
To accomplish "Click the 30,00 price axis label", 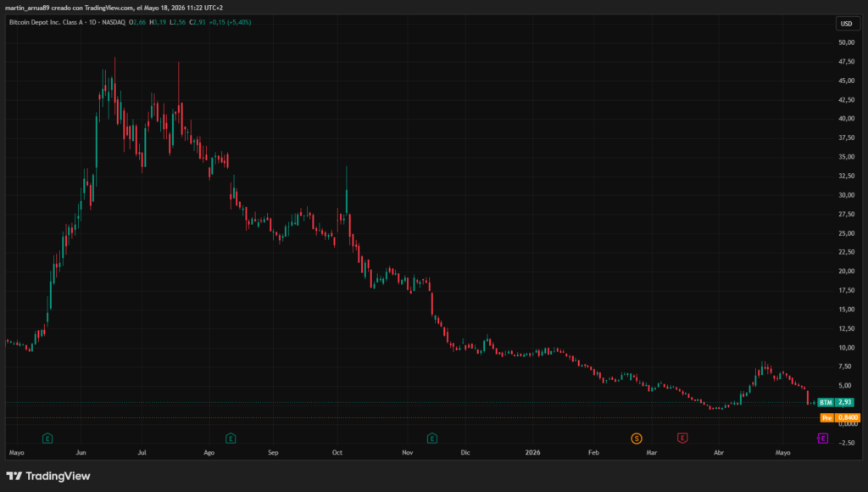I will pos(847,195).
